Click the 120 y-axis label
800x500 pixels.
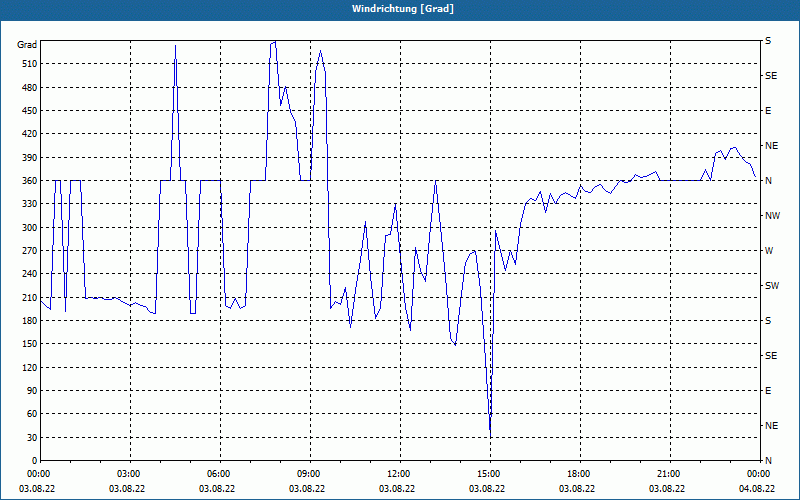point(29,367)
